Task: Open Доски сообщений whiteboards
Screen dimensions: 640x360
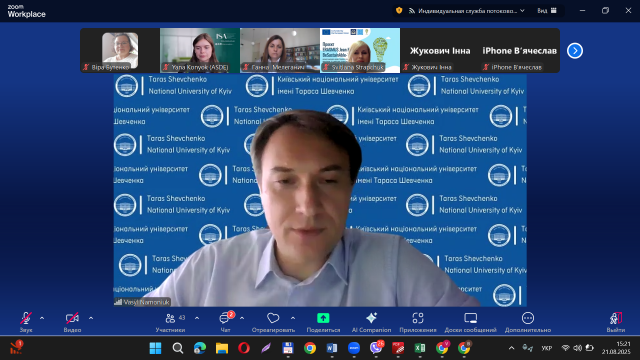Action: pyautogui.click(x=470, y=322)
